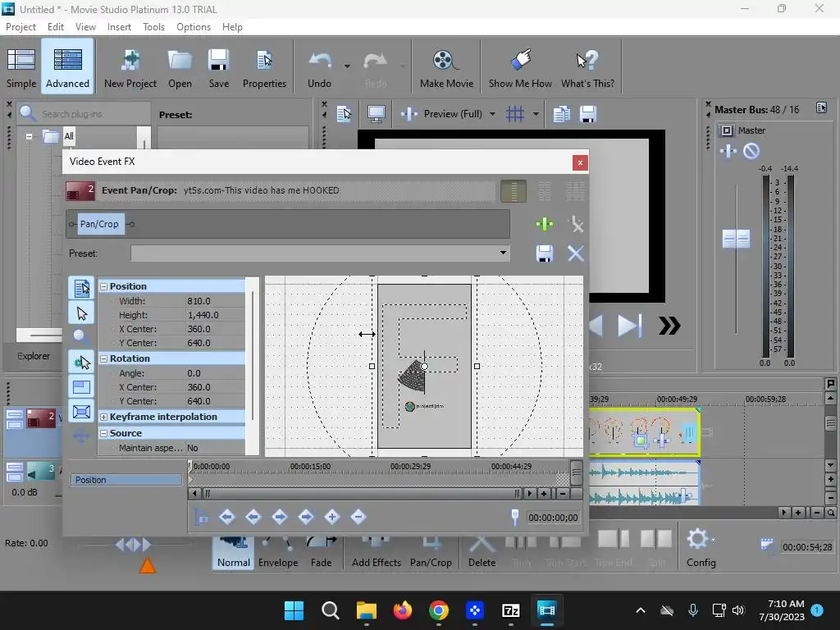Delete the Pan/Crop preset

point(576,253)
